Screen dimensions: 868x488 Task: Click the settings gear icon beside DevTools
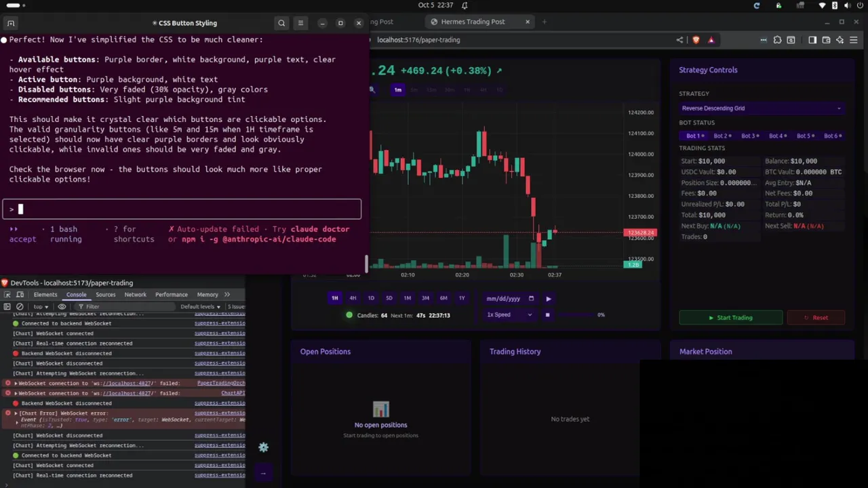pos(263,447)
